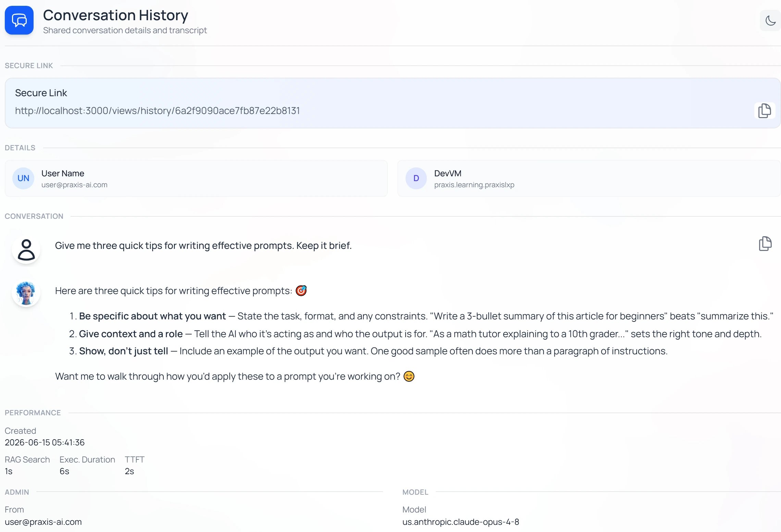This screenshot has height=532, width=781.
Task: Click the Conversation History chat bubble logo
Action: click(x=19, y=20)
